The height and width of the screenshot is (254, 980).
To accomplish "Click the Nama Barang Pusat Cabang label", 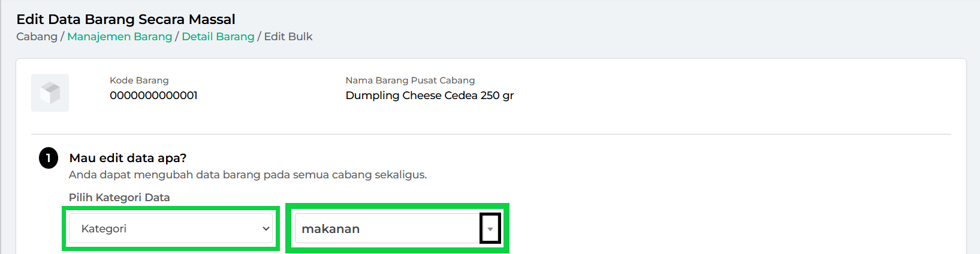I will tap(410, 80).
